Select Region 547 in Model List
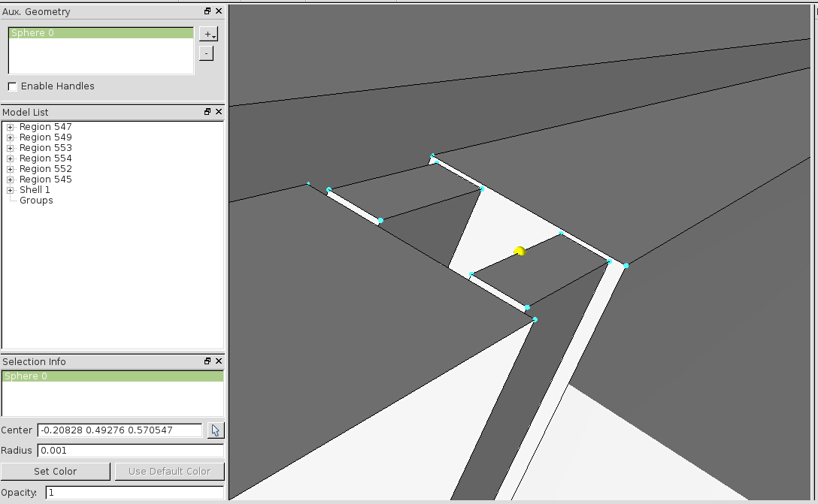The image size is (818, 504). coord(45,127)
